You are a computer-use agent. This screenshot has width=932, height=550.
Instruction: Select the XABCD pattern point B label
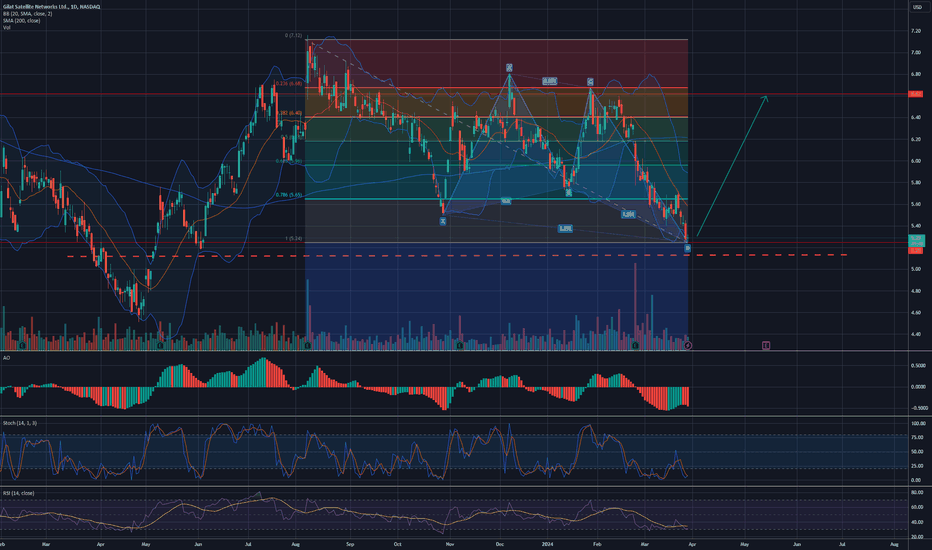point(569,193)
